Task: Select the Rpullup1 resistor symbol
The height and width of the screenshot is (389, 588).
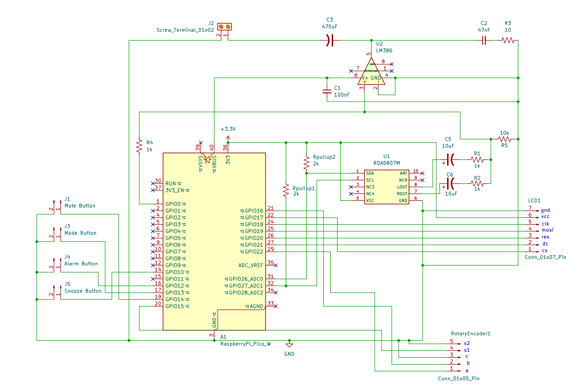Action: pyautogui.click(x=286, y=190)
